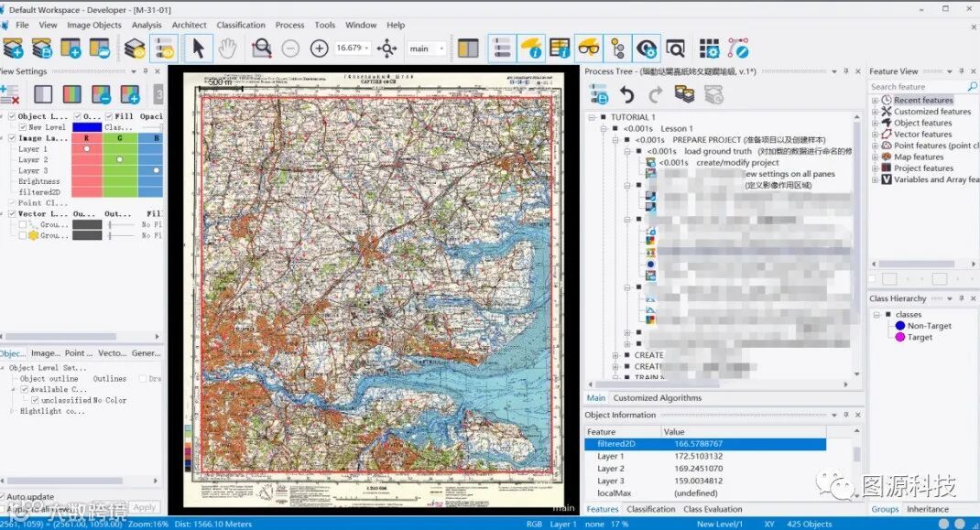This screenshot has width=980, height=530.
Task: Toggle the process view settings icon
Action: (x=164, y=49)
